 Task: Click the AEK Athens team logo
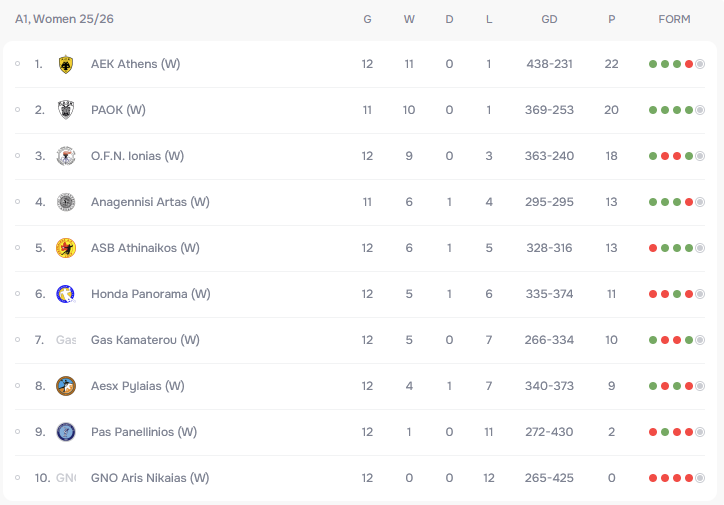pyautogui.click(x=66, y=64)
